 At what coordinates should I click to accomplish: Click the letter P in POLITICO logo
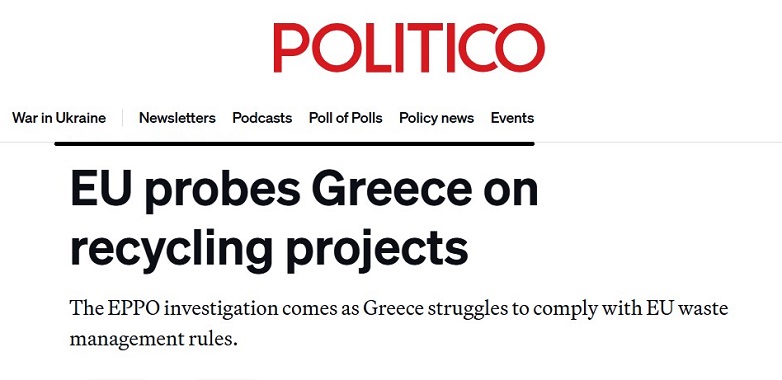click(291, 48)
